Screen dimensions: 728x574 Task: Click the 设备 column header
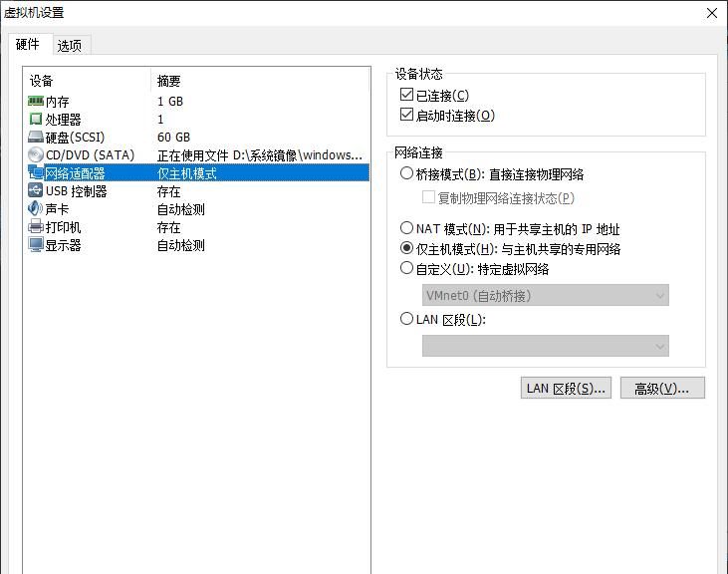(x=41, y=81)
